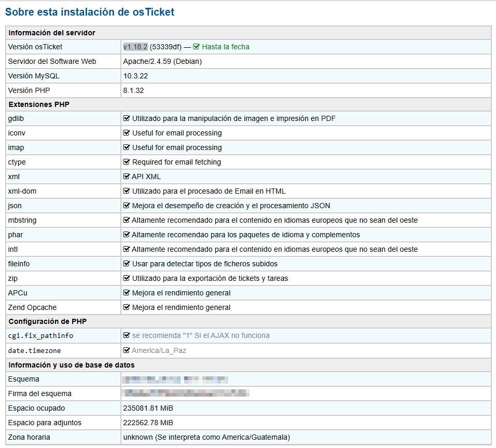The width and height of the screenshot is (496, 448).
Task: Click the check icon in the phar row
Action: pyautogui.click(x=127, y=235)
